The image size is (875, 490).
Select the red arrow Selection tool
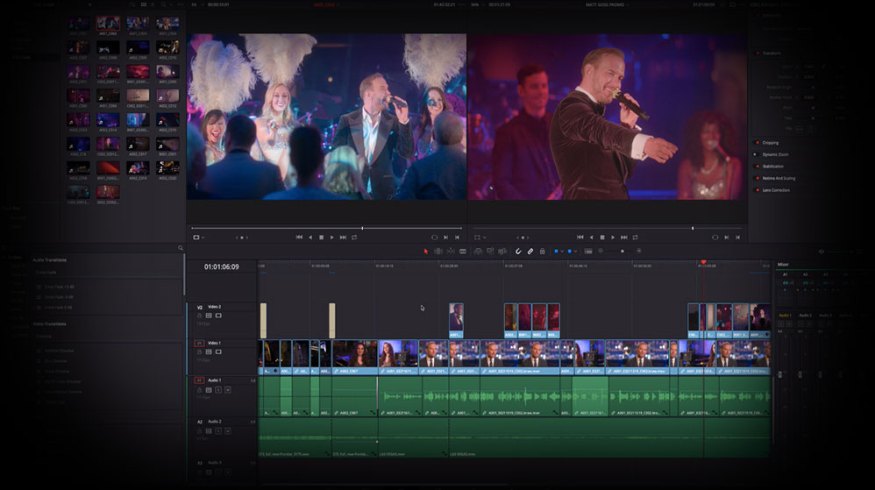point(426,251)
